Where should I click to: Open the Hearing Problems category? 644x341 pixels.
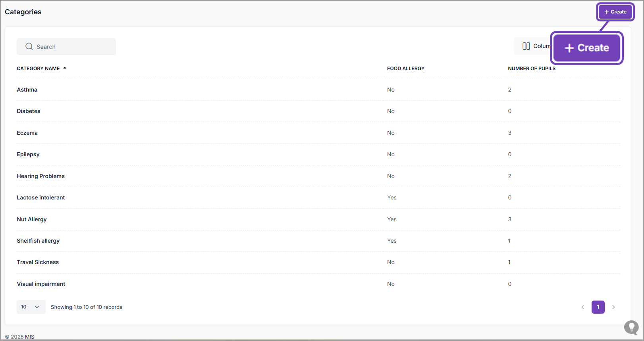coord(40,176)
